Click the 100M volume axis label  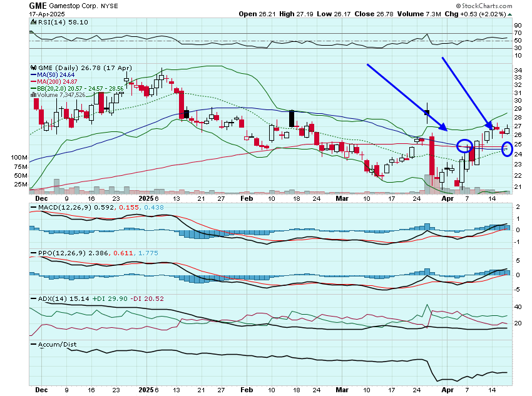[x=19, y=157]
